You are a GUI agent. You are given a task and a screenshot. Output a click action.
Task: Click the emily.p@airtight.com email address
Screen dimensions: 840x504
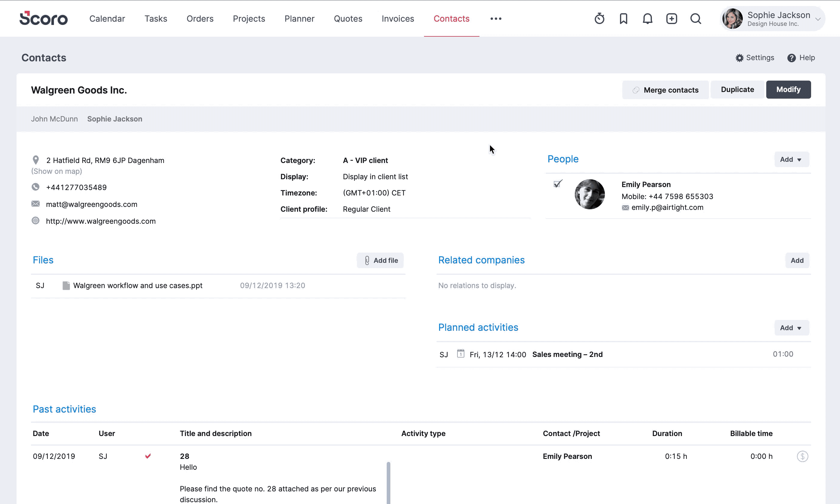tap(667, 207)
